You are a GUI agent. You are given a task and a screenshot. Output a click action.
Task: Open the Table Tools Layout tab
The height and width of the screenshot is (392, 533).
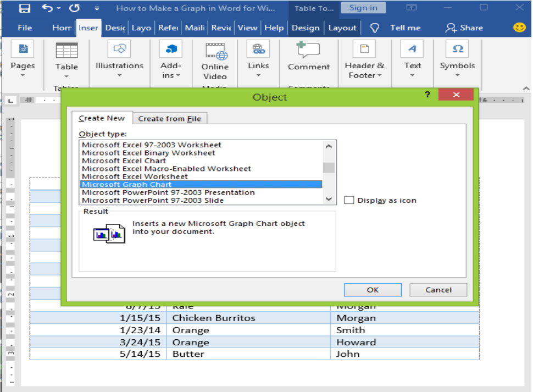pos(342,28)
